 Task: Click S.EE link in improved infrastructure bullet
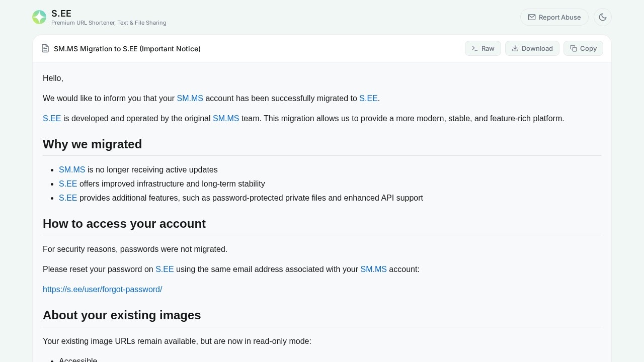tap(68, 184)
